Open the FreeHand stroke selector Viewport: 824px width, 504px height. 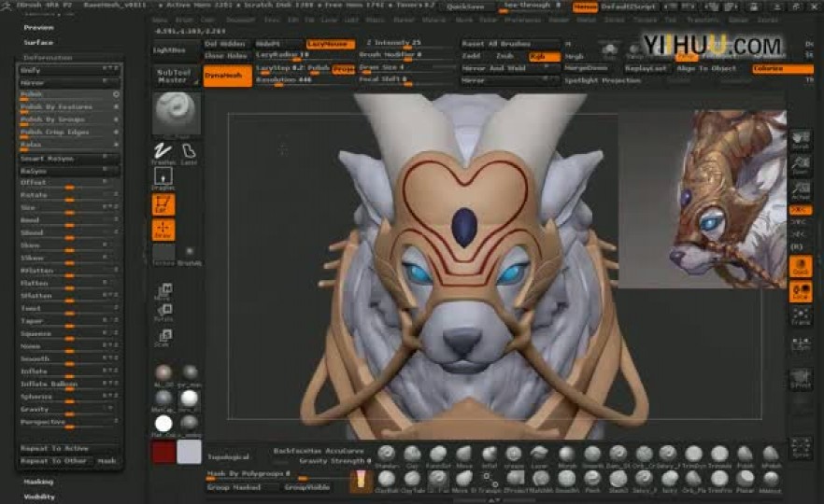point(163,154)
